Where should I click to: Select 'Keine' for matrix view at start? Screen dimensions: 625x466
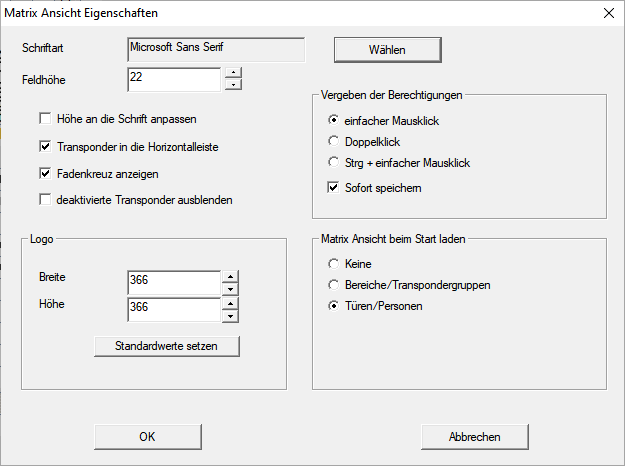[334, 264]
